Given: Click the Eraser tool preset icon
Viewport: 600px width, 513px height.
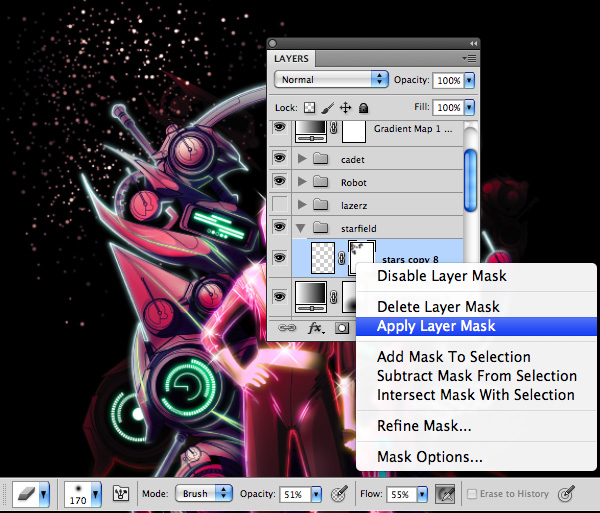Looking at the screenshot, I should (x=26, y=494).
